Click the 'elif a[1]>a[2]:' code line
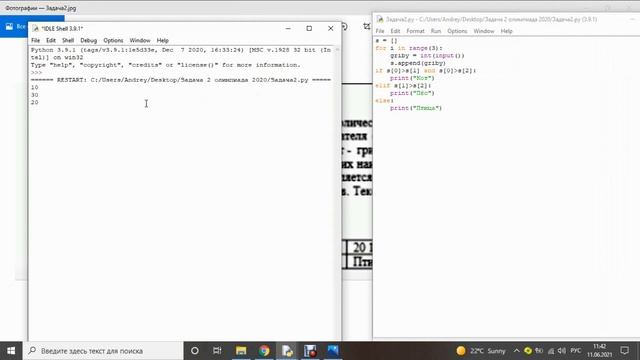 [x=403, y=86]
